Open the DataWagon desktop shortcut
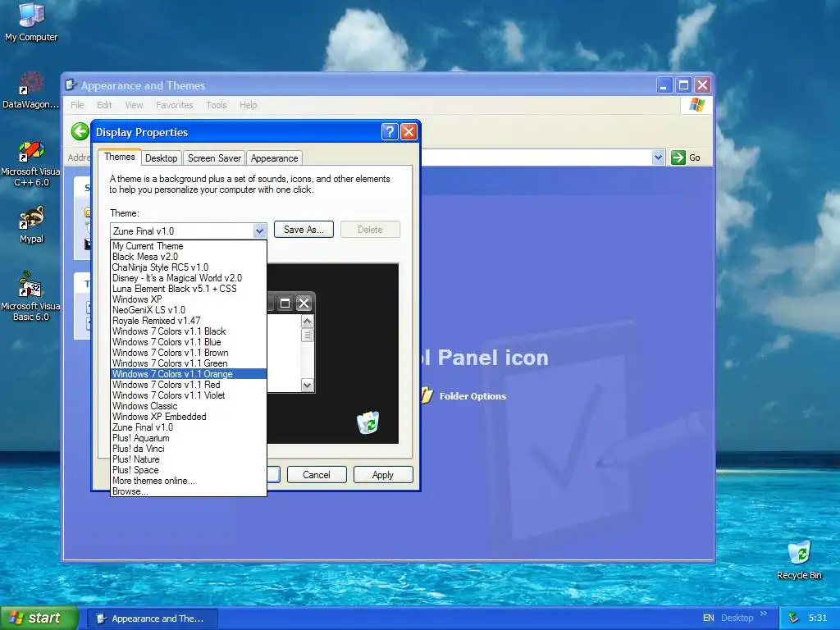The height and width of the screenshot is (630, 840). [31, 90]
